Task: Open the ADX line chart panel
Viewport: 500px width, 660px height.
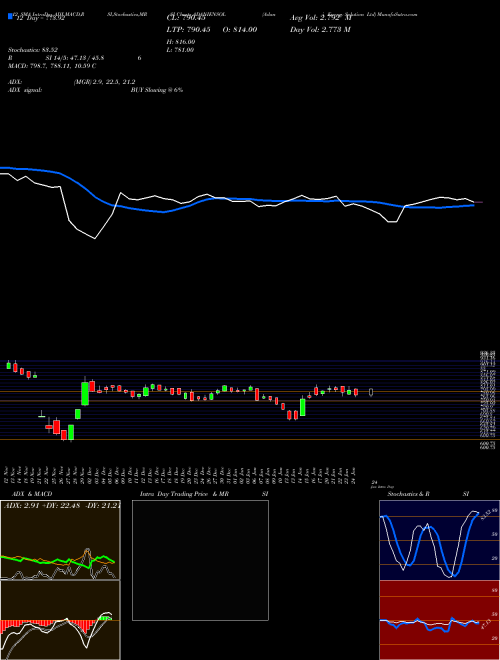Action: [x=60, y=540]
